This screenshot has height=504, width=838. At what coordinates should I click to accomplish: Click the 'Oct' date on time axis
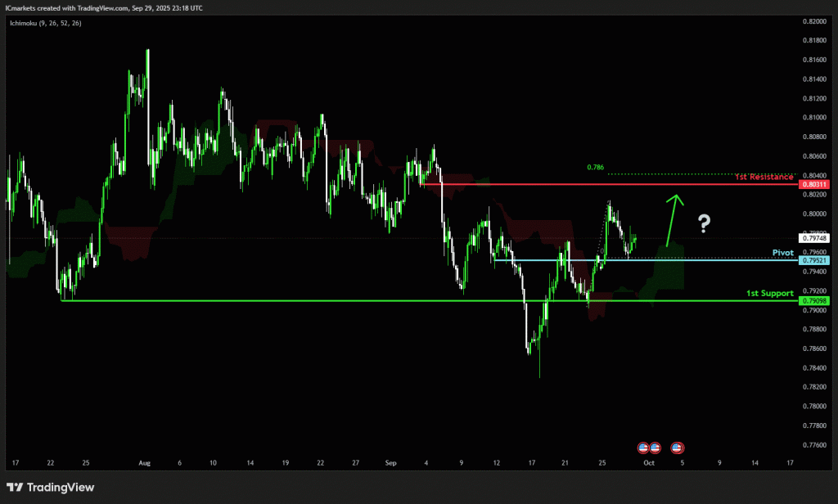(x=648, y=462)
